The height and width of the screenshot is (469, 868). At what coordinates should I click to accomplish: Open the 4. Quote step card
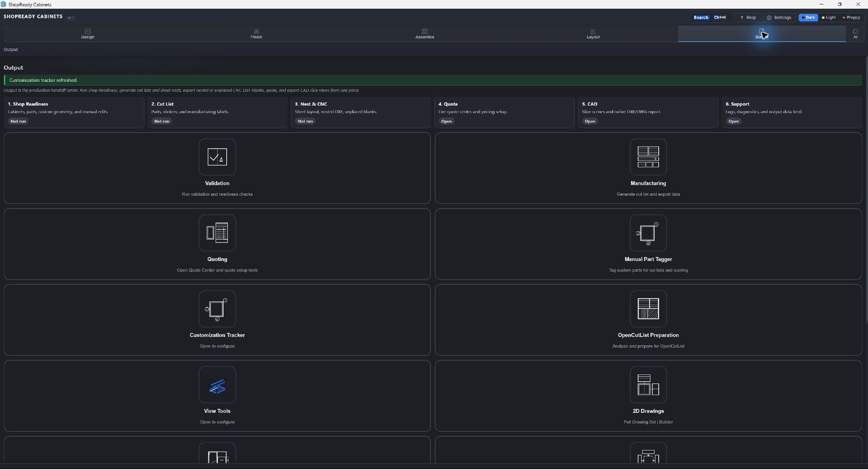tap(504, 112)
